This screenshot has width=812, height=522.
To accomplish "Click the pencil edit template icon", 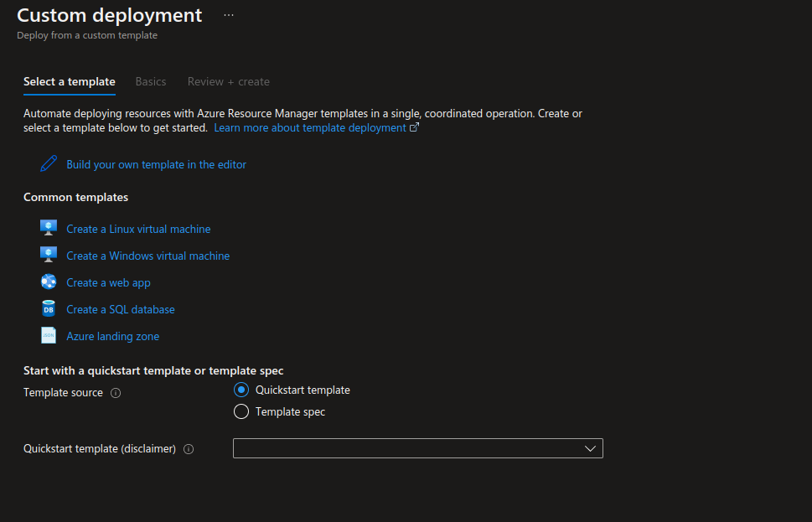I will [49, 163].
